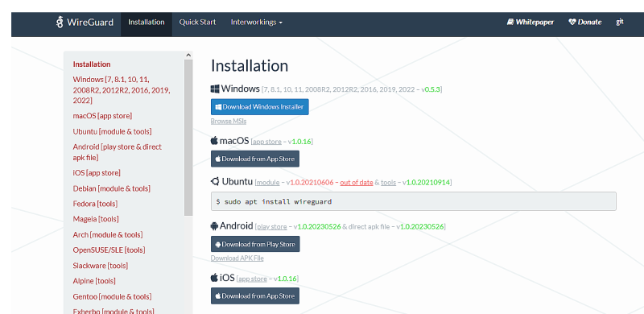The image size is (644, 314).
Task: Click the sidebar scroll up arrow
Action: click(x=188, y=55)
